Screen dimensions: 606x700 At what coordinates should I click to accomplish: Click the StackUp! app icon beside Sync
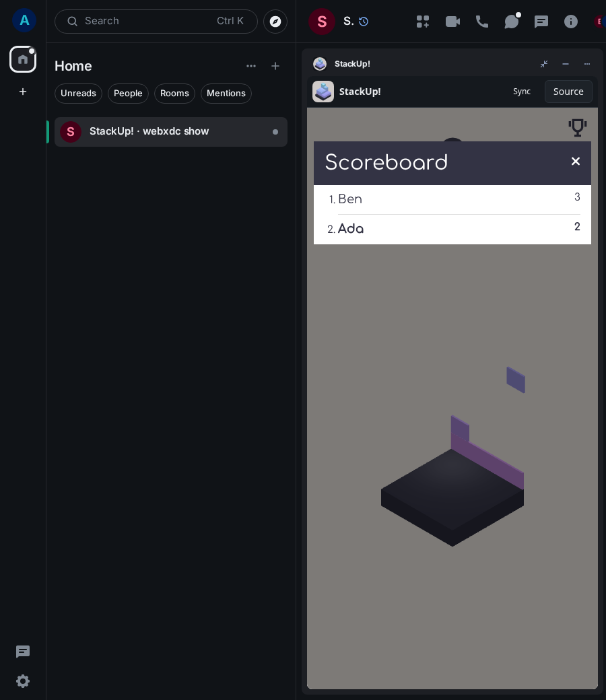[323, 92]
